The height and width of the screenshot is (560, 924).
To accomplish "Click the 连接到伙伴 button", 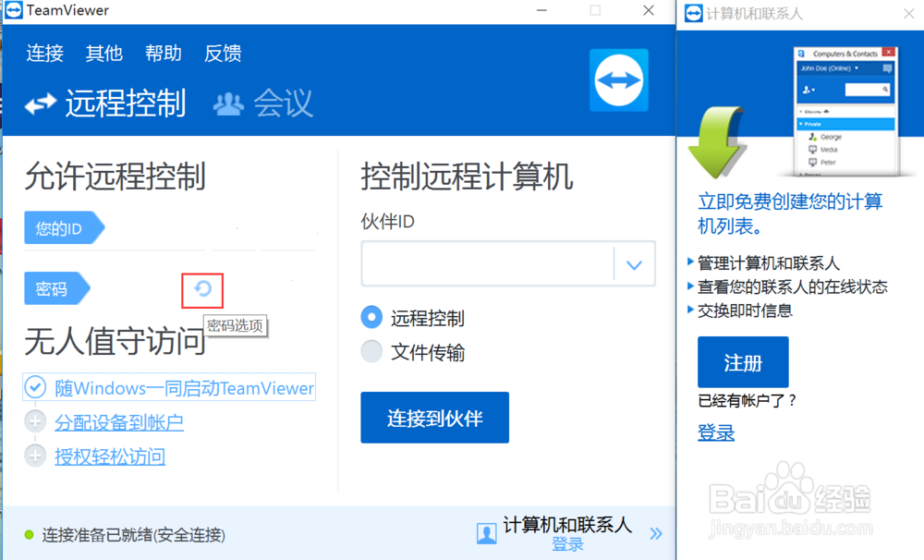I will [435, 418].
